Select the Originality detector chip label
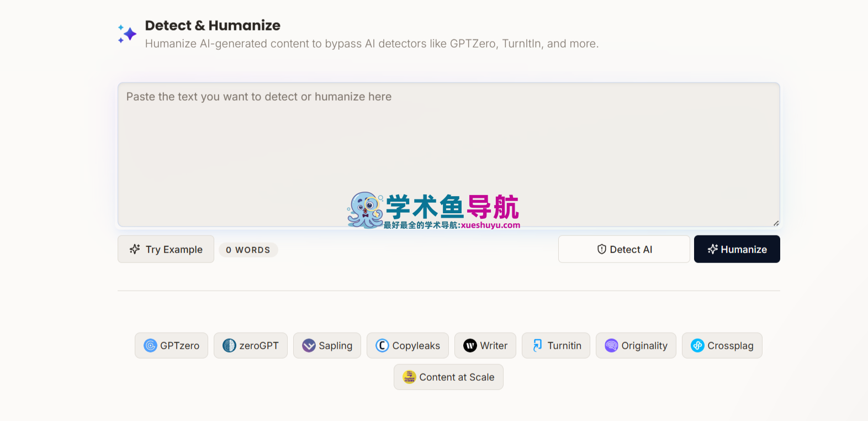The width and height of the screenshot is (868, 421). [644, 346]
